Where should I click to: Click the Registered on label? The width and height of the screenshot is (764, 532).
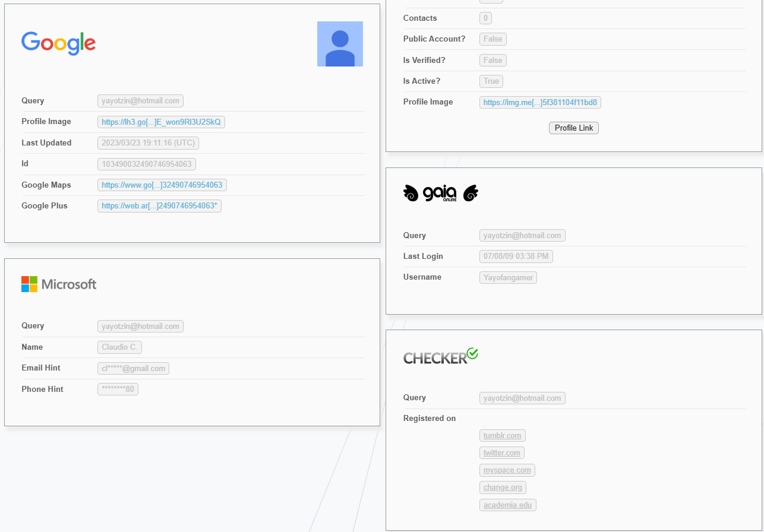click(430, 418)
